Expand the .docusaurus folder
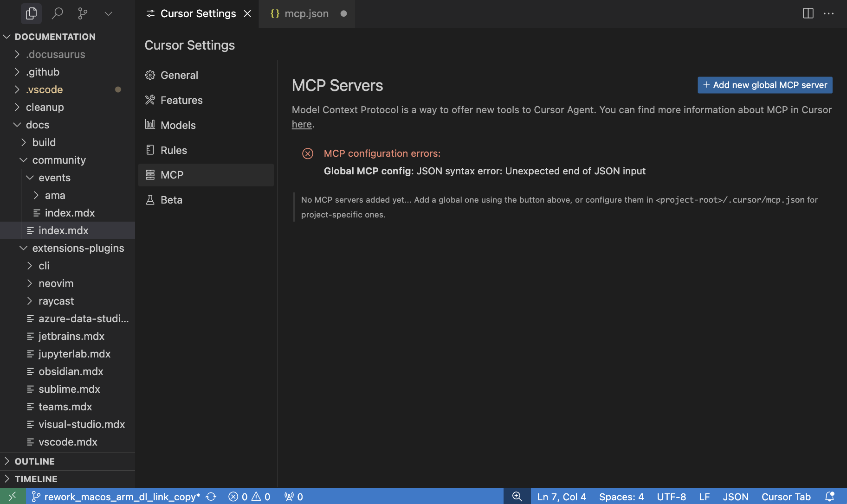This screenshot has height=504, width=847. click(x=68, y=54)
